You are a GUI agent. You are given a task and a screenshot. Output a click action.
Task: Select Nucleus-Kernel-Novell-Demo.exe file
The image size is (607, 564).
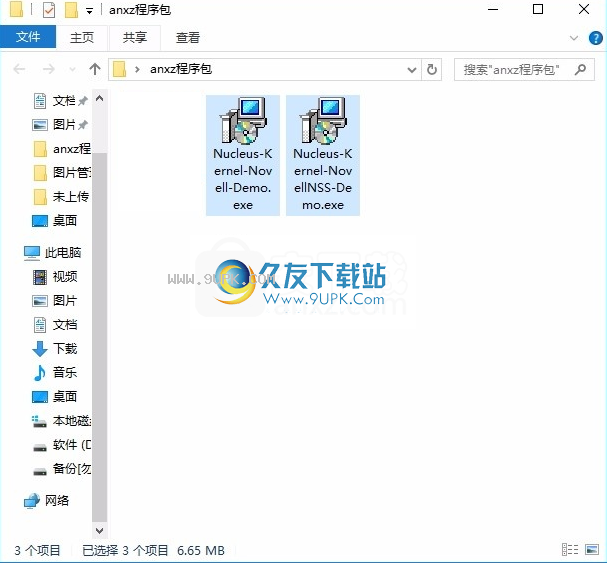243,155
